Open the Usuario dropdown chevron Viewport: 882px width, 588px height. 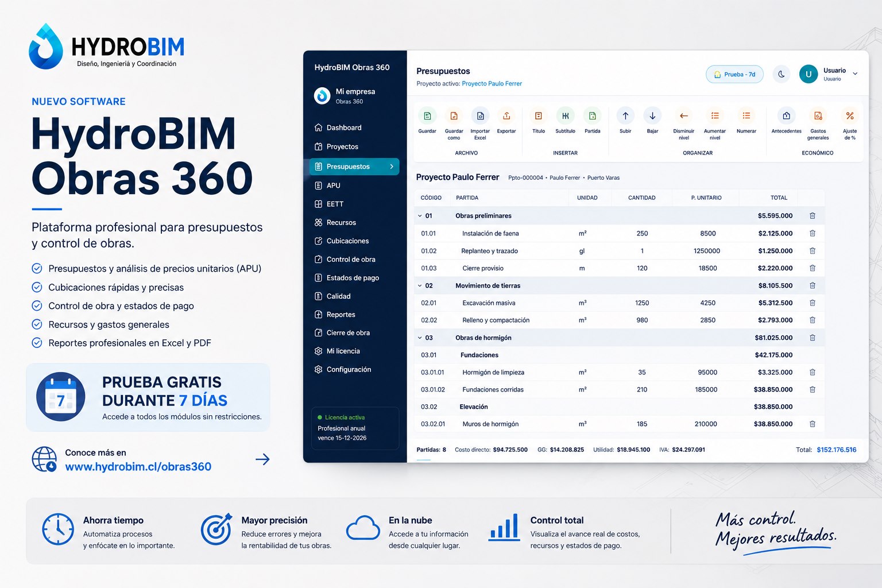[x=855, y=74]
